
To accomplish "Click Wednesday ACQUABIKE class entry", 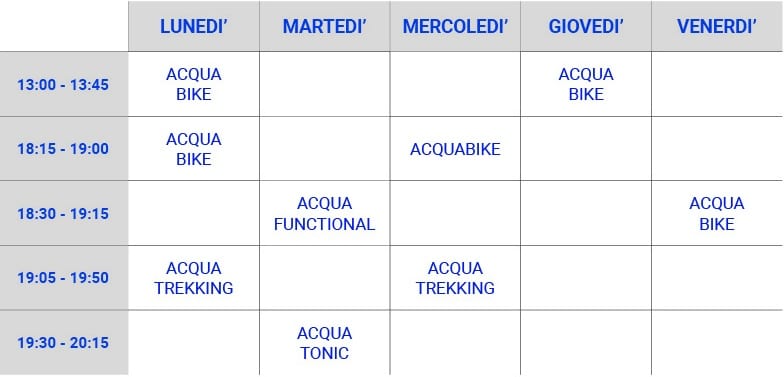I will click(456, 149).
